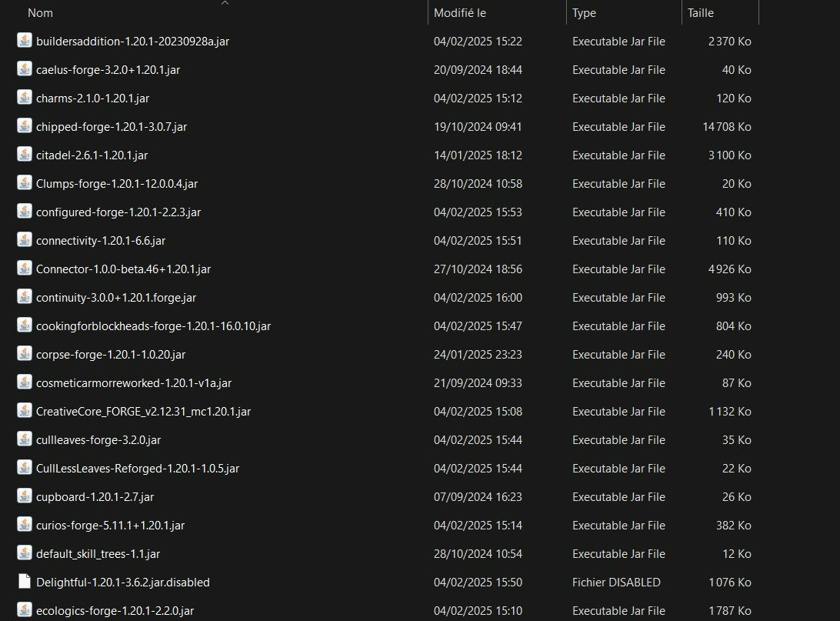Select file continuity-3.0.0+1.20.1.forge.jar

point(116,297)
